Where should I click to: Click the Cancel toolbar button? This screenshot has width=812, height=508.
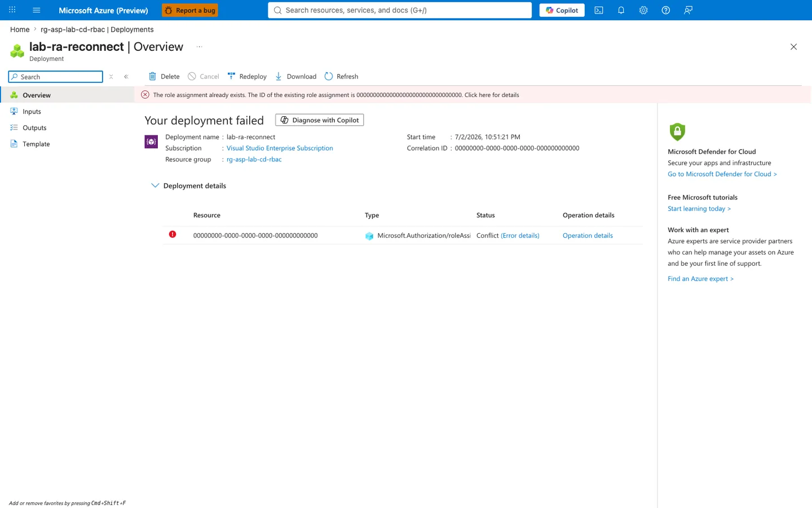tap(204, 76)
